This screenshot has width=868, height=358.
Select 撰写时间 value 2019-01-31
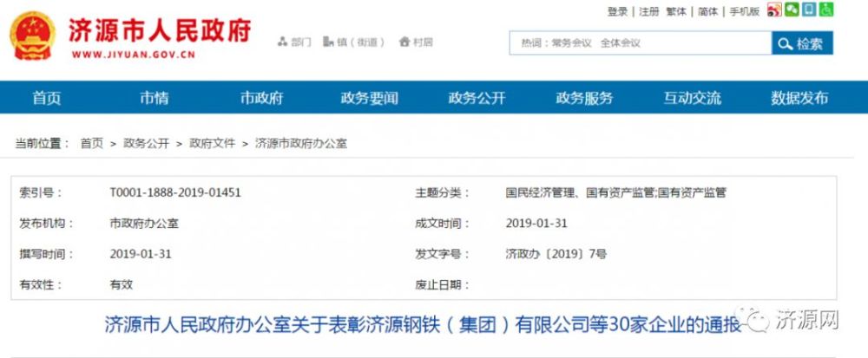[141, 254]
